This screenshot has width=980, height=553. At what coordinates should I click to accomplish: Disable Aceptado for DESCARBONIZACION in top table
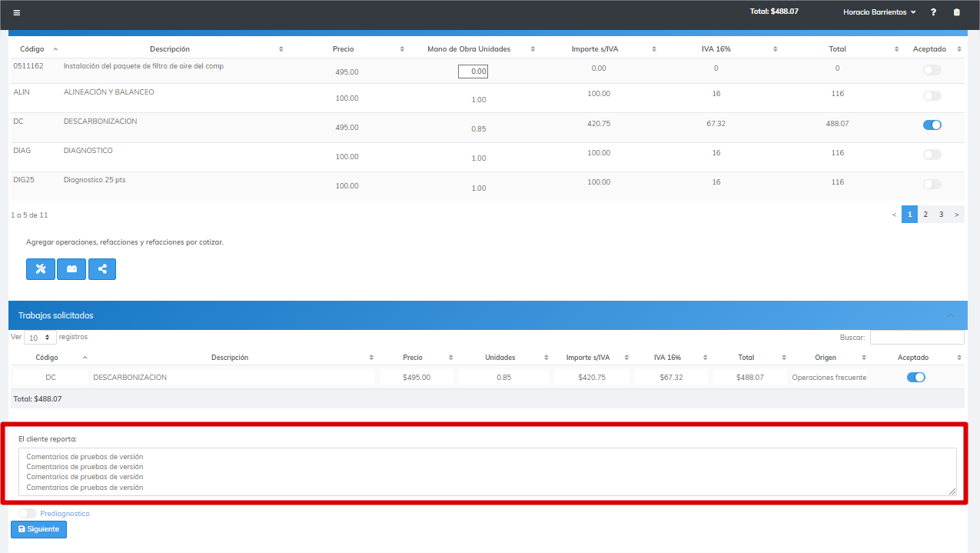[x=932, y=125]
